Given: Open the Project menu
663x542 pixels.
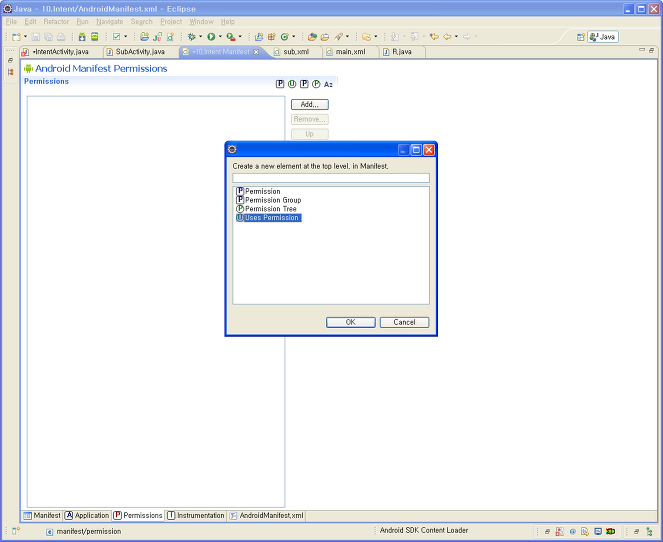Looking at the screenshot, I should point(171,22).
